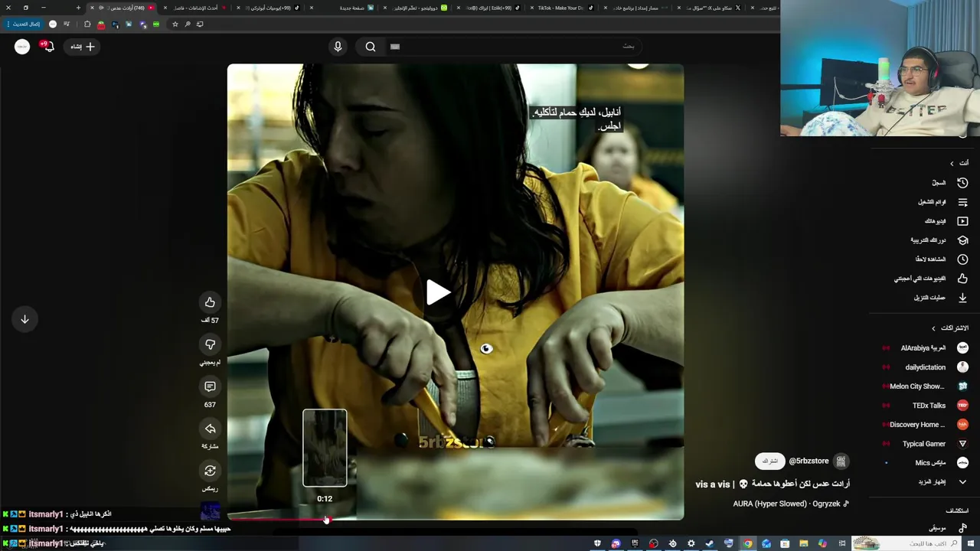The image size is (980, 551).
Task: Open the account avatar menu
Action: [x=22, y=47]
